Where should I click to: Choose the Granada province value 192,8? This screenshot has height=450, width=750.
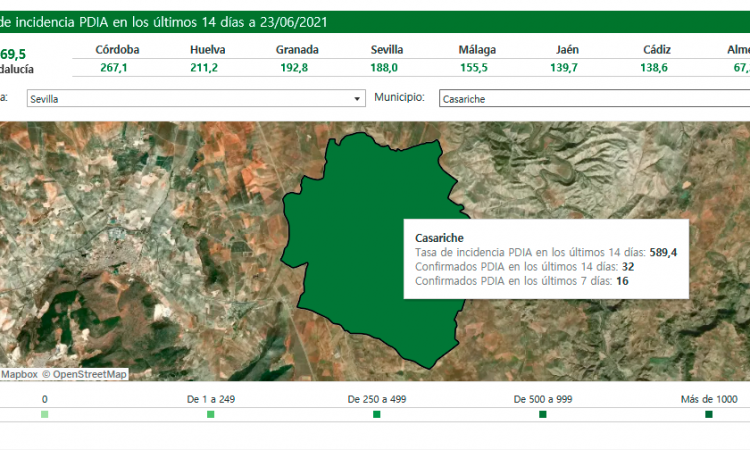click(x=297, y=67)
